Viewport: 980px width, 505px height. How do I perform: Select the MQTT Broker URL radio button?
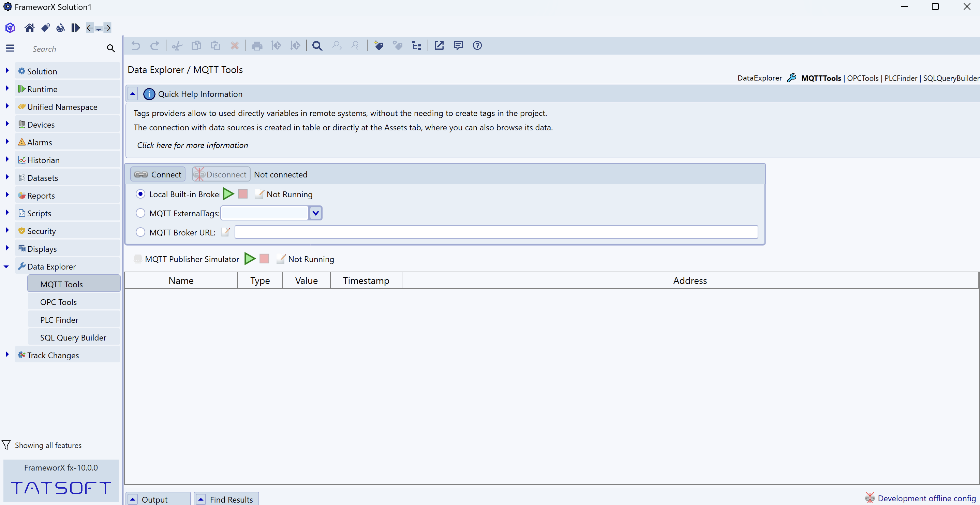coord(140,232)
